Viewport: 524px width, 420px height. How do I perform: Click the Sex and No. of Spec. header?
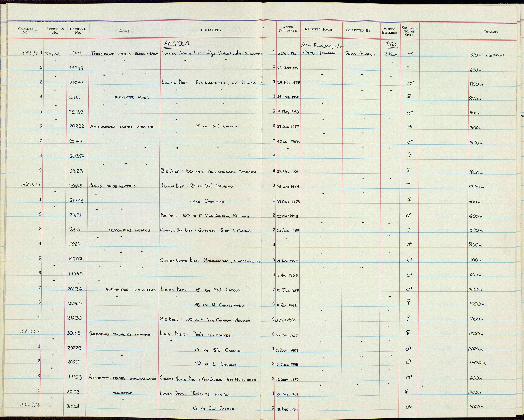[x=409, y=31]
